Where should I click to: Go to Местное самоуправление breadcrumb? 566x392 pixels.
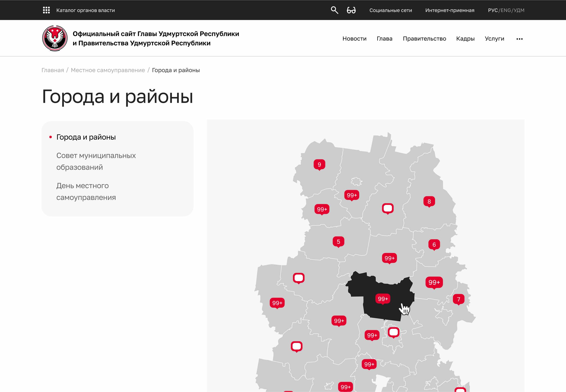tap(108, 70)
